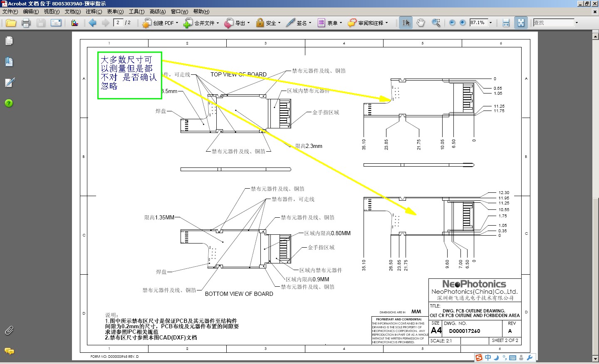Click the Open file folder icon
The height and width of the screenshot is (364, 599).
[11, 23]
